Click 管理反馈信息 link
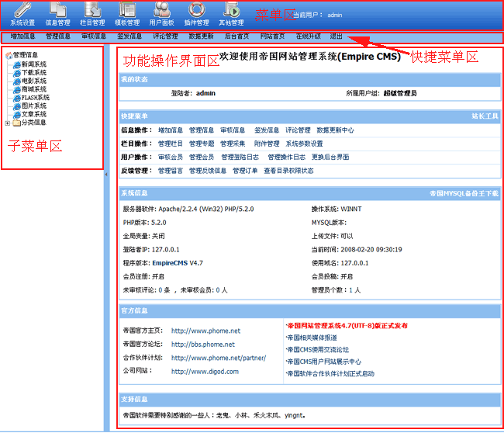 (x=208, y=171)
